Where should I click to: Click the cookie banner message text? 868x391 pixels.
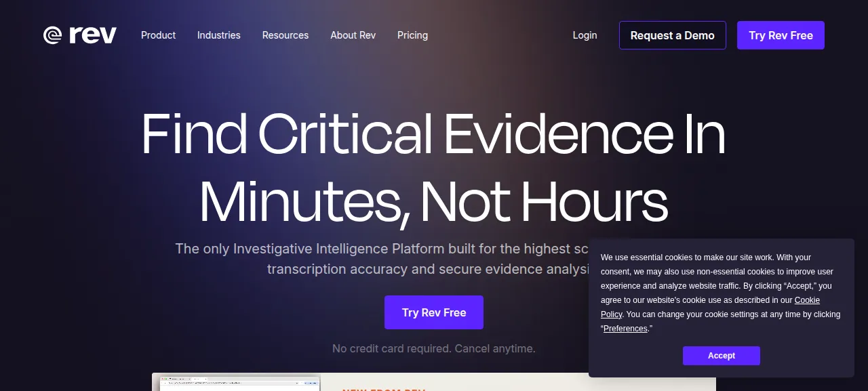tap(720, 293)
